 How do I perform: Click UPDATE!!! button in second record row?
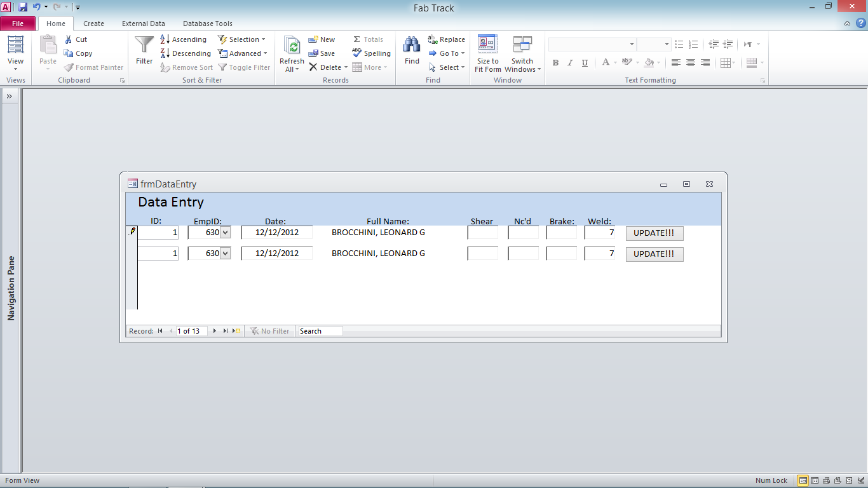[x=654, y=254]
